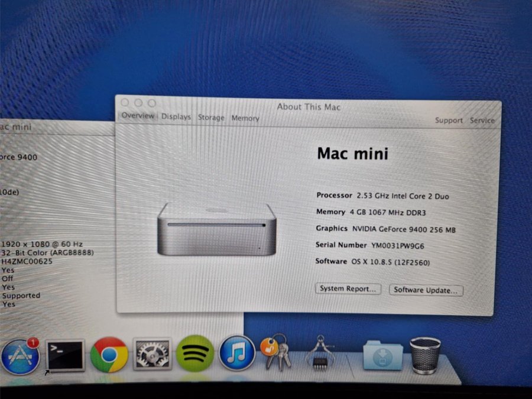Click OS X 10.8.5 (12F2560) version text
This screenshot has width=532, height=399.
click(391, 262)
